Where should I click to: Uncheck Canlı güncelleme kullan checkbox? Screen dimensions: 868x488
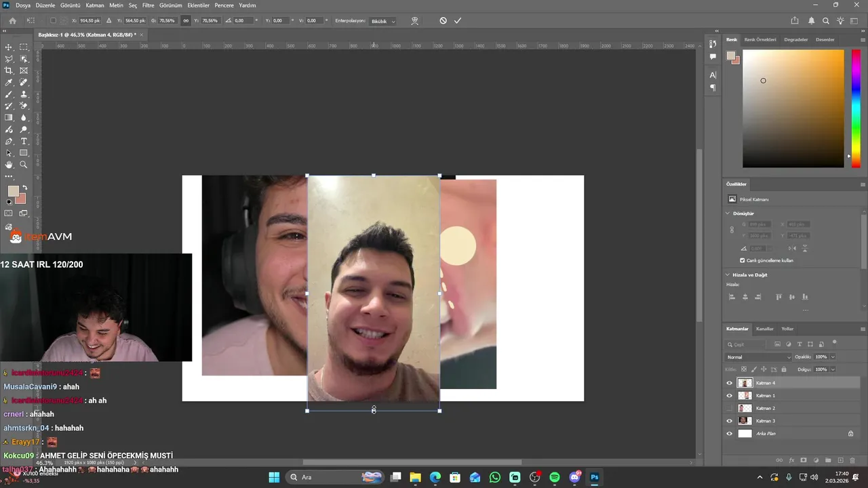point(742,260)
